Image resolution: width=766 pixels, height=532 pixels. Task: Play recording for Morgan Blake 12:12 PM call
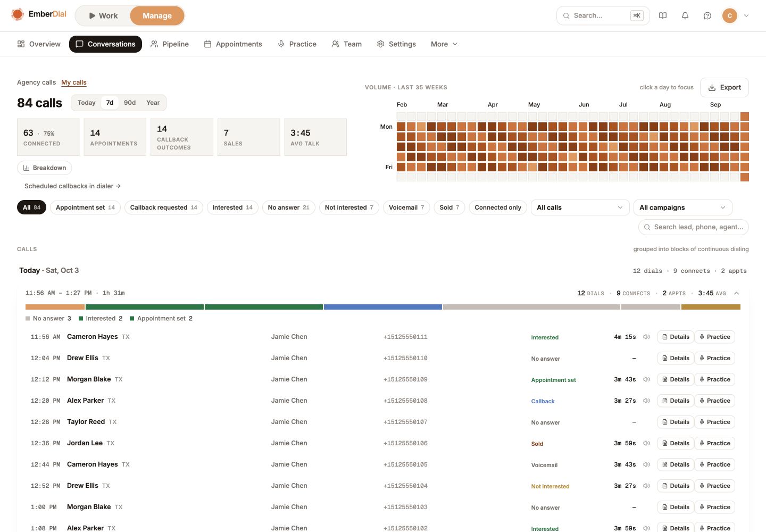pos(646,379)
